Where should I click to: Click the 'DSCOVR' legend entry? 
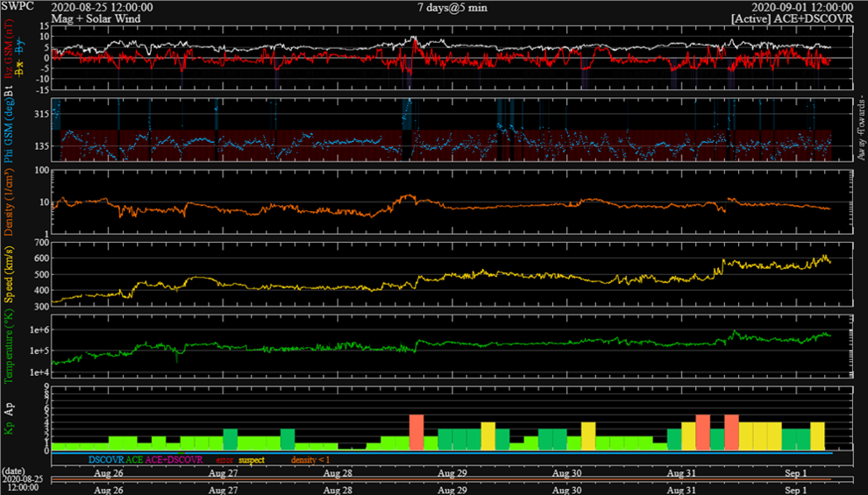[106, 460]
